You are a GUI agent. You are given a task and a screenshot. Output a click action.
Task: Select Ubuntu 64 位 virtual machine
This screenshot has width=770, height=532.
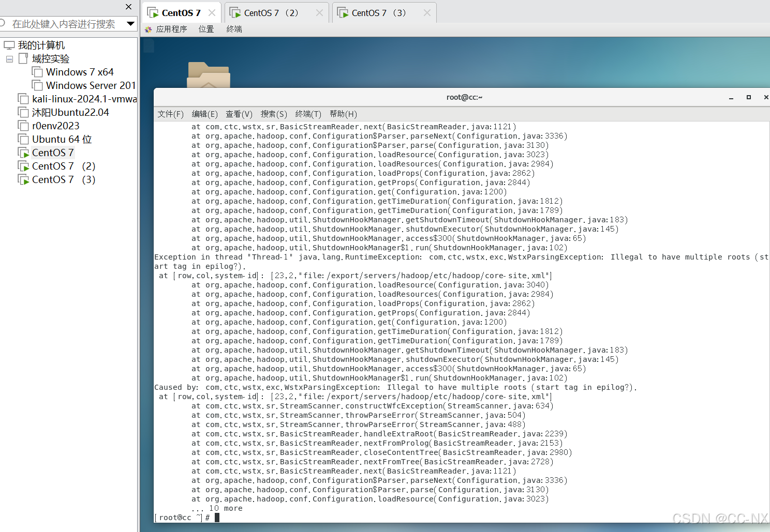62,140
